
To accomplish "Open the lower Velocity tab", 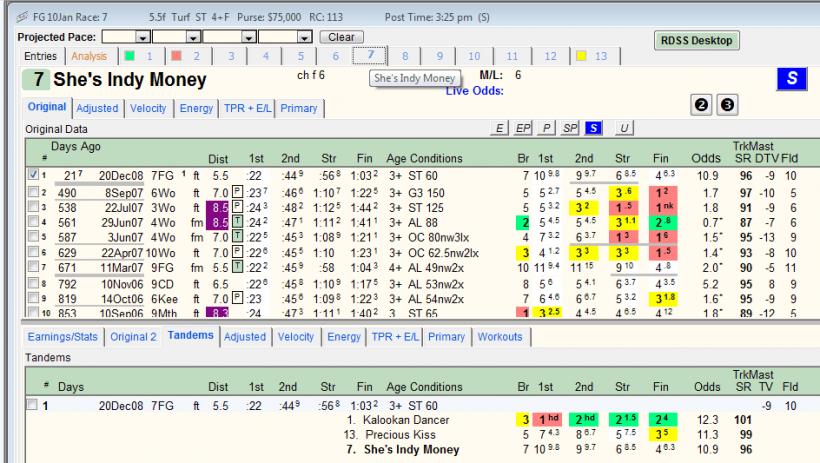I will pyautogui.click(x=295, y=337).
